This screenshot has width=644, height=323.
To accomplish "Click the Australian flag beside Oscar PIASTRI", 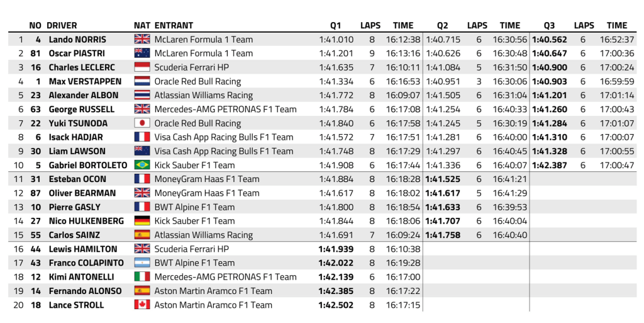I will [x=142, y=54].
